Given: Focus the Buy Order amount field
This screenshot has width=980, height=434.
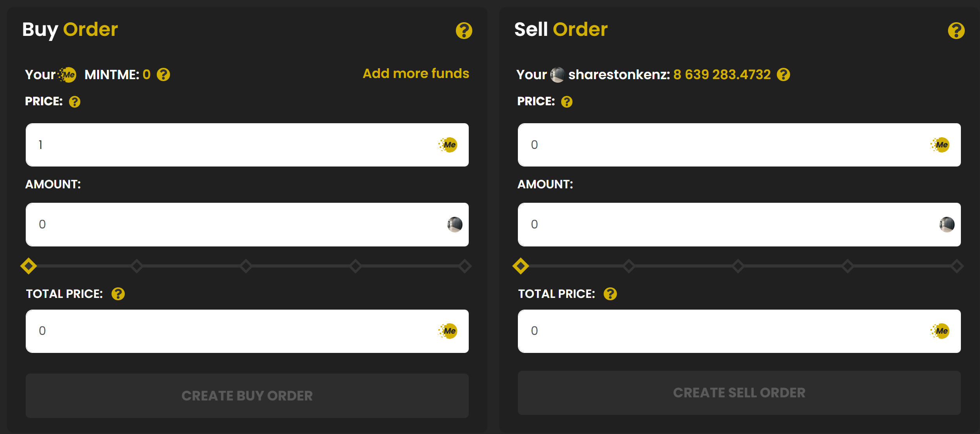Looking at the screenshot, I should 234,225.
